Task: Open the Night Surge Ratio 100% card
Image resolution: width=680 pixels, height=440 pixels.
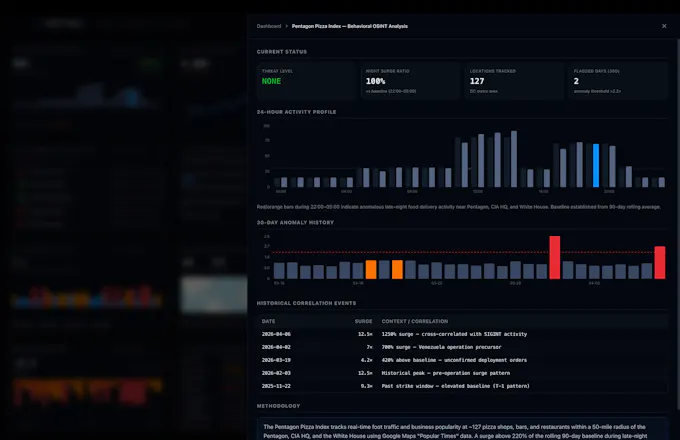Action: click(x=410, y=81)
